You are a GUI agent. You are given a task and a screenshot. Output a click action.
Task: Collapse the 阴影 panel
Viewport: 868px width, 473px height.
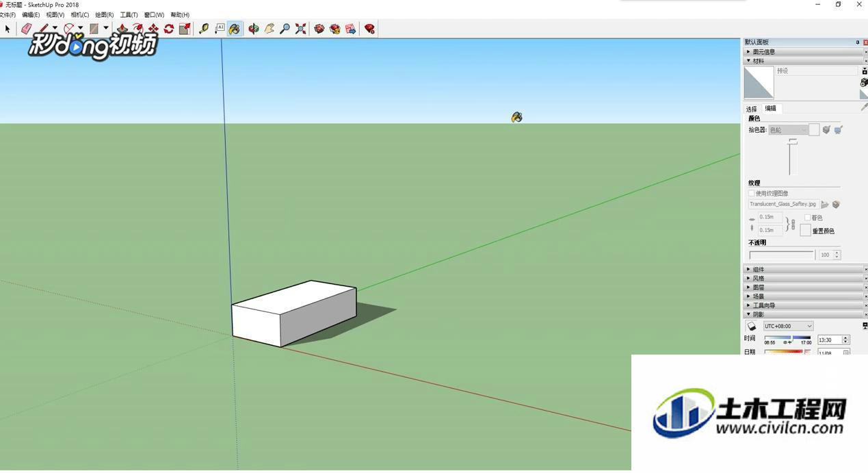(x=804, y=314)
